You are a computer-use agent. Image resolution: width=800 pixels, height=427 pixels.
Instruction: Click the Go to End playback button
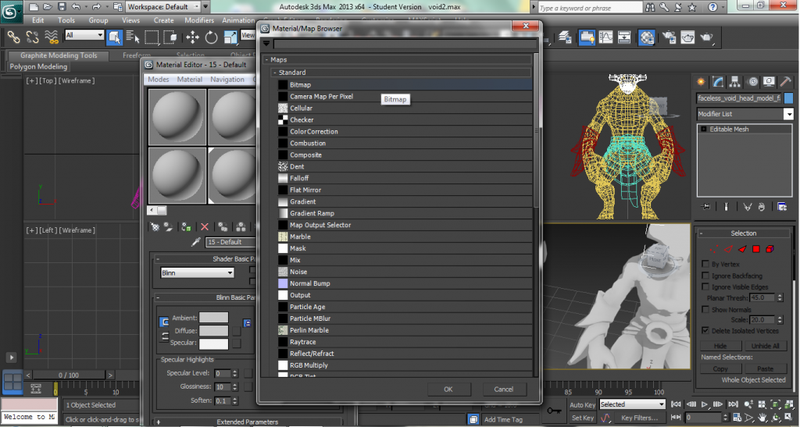(733, 404)
